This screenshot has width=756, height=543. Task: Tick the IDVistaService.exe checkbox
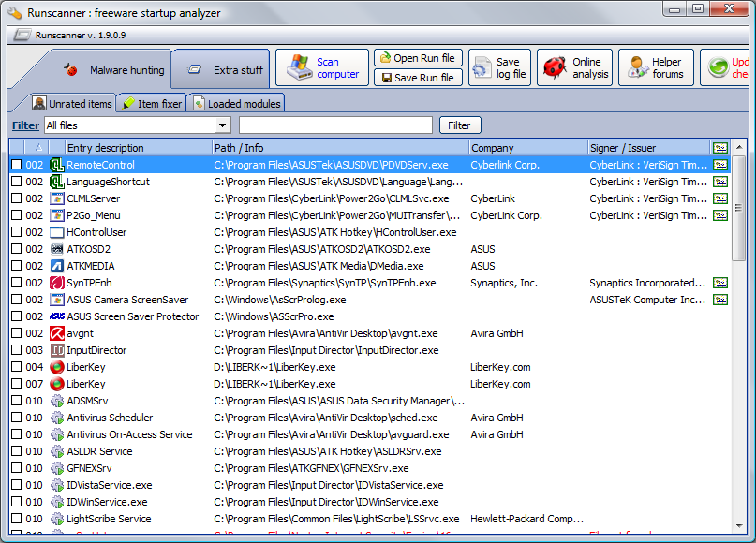tap(16, 485)
